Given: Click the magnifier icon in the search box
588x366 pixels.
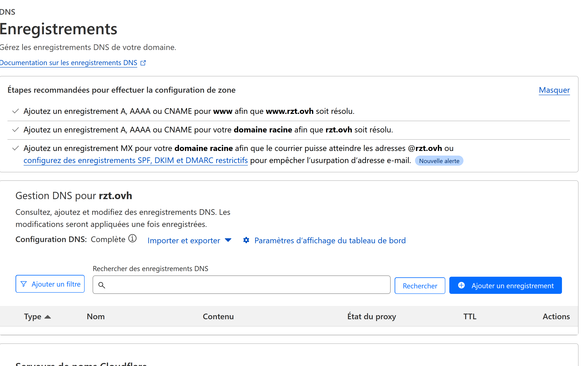Looking at the screenshot, I should tap(102, 285).
